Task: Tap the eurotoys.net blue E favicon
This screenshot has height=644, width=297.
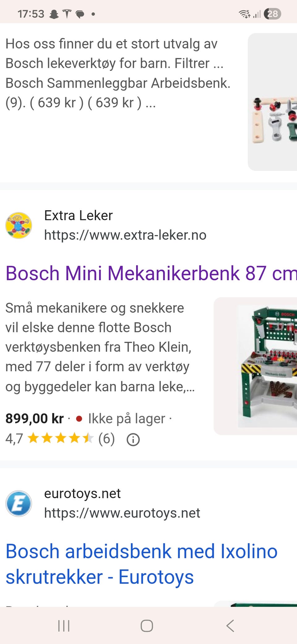Action: [19, 503]
